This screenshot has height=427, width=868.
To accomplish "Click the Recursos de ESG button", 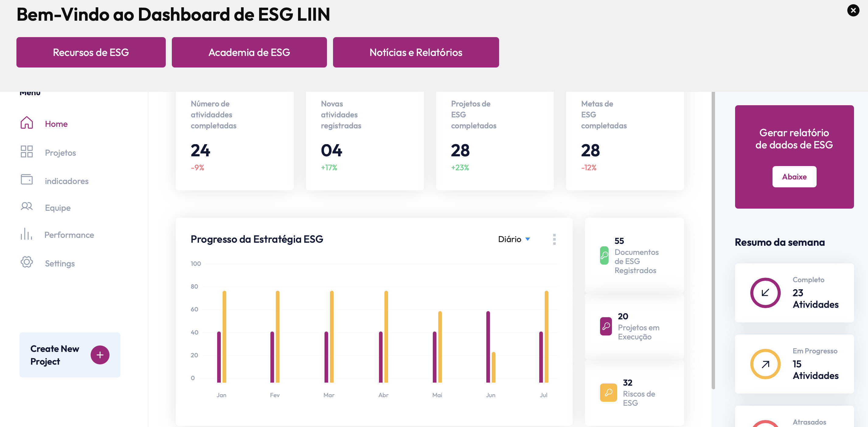I will pos(91,52).
